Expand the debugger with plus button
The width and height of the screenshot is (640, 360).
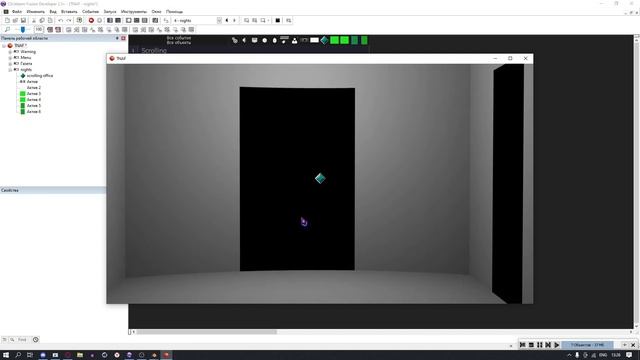click(624, 345)
